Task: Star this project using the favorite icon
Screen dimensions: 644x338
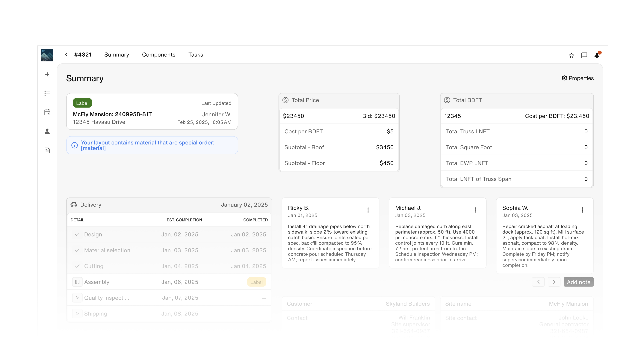Action: click(571, 55)
